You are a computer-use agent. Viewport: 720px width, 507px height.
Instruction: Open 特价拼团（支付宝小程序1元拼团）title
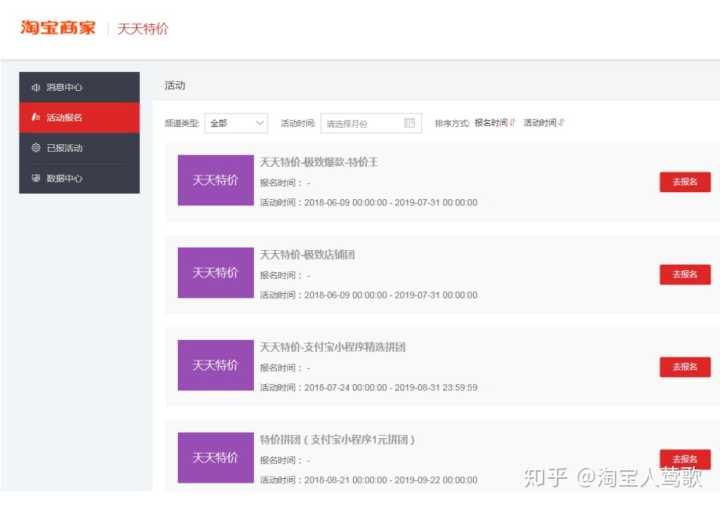tap(338, 439)
